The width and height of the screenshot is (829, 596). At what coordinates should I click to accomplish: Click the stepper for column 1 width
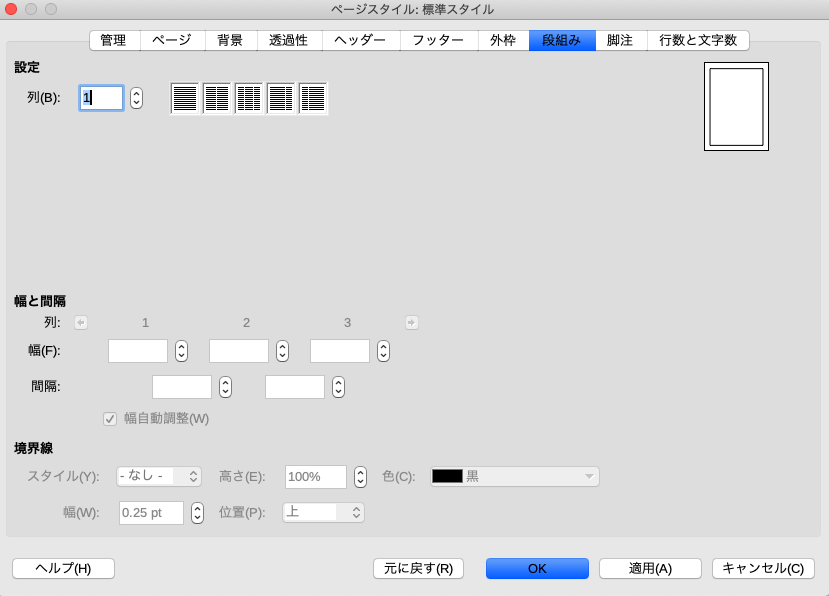(x=181, y=351)
